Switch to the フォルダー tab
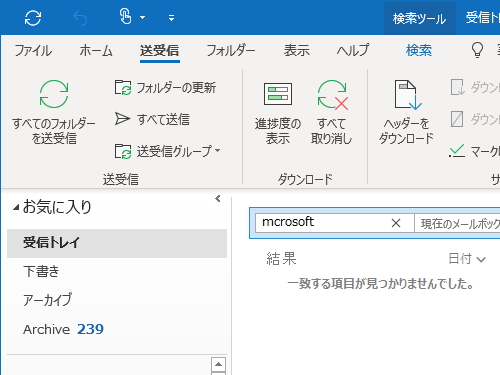The height and width of the screenshot is (375, 500). [x=231, y=51]
